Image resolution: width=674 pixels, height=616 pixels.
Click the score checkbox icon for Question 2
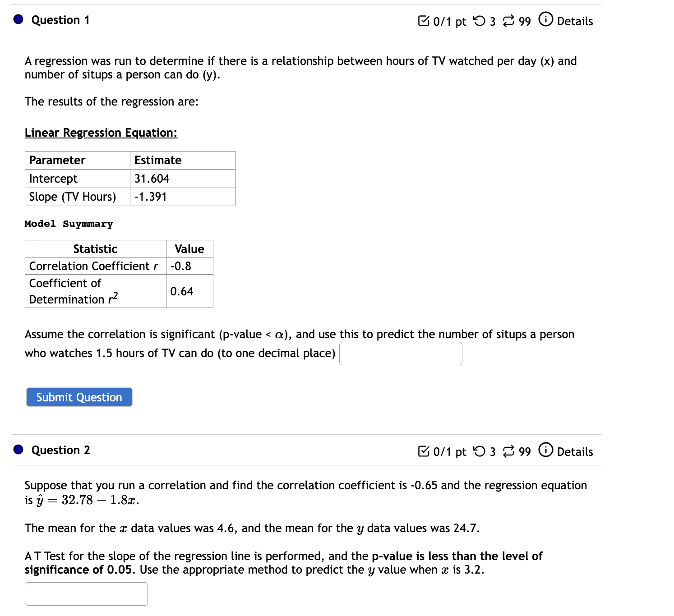(424, 451)
